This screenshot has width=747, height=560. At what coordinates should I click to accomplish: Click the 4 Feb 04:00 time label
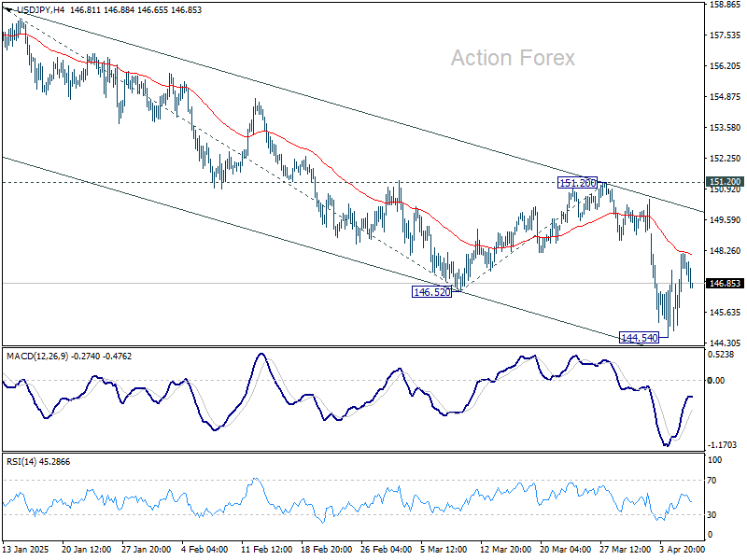click(205, 549)
